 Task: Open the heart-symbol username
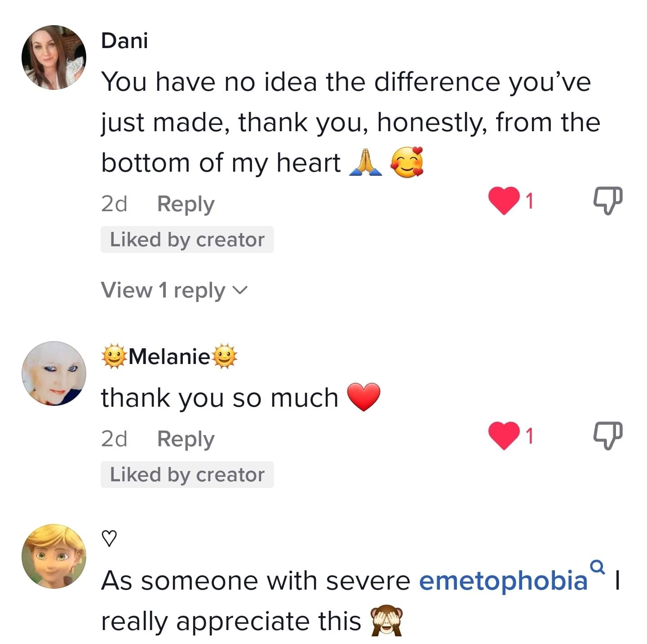[109, 538]
